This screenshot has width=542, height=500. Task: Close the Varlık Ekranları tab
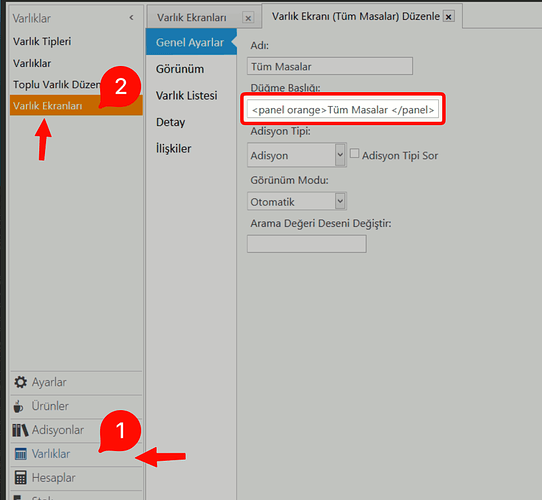coord(248,18)
